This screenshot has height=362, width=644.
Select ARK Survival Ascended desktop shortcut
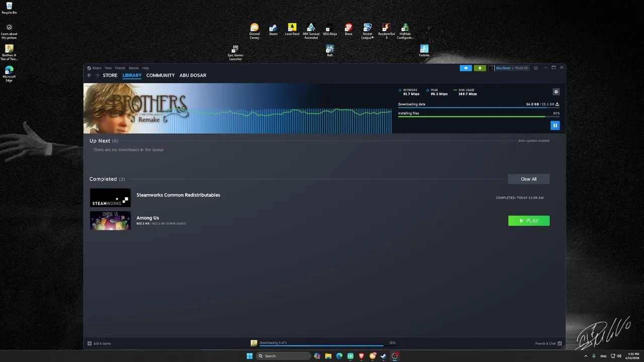311,31
